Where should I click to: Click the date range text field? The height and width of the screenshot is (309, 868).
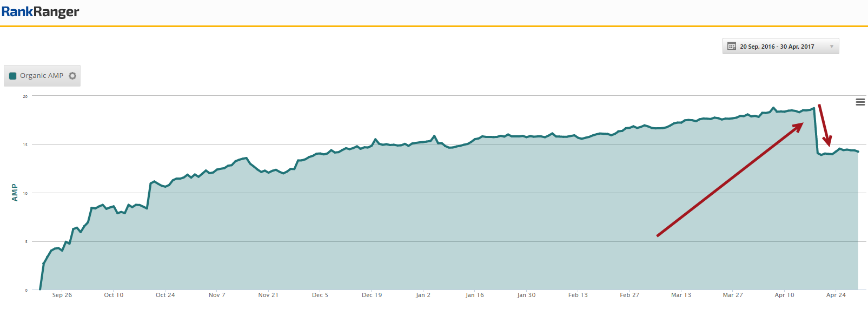click(777, 47)
